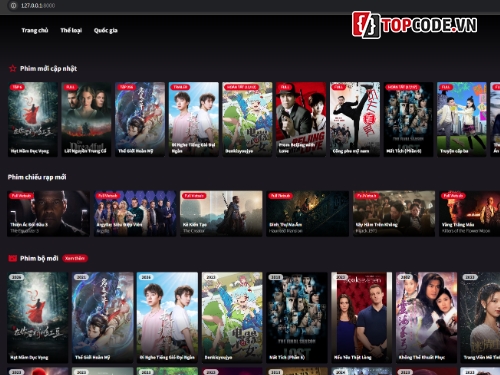Open Đi Nghe Tiếng Gió Đại Ngàn trailer card in top row
The image size is (500, 375).
pos(194,119)
